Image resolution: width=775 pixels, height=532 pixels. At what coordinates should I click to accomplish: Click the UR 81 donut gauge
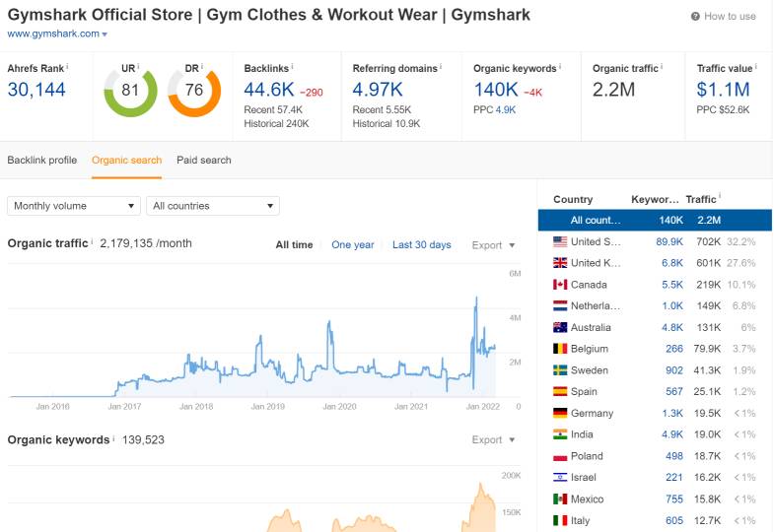[x=130, y=91]
